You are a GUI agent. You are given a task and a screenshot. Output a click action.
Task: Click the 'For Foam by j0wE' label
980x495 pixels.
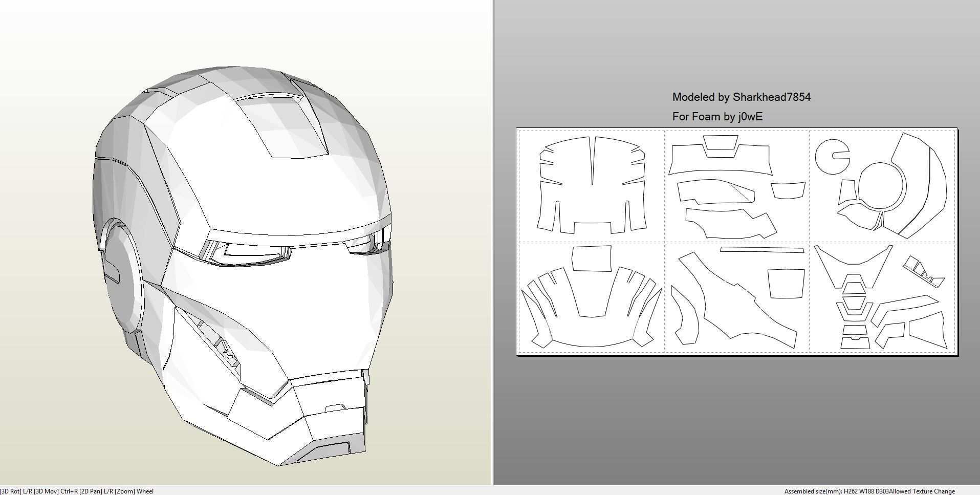(717, 117)
